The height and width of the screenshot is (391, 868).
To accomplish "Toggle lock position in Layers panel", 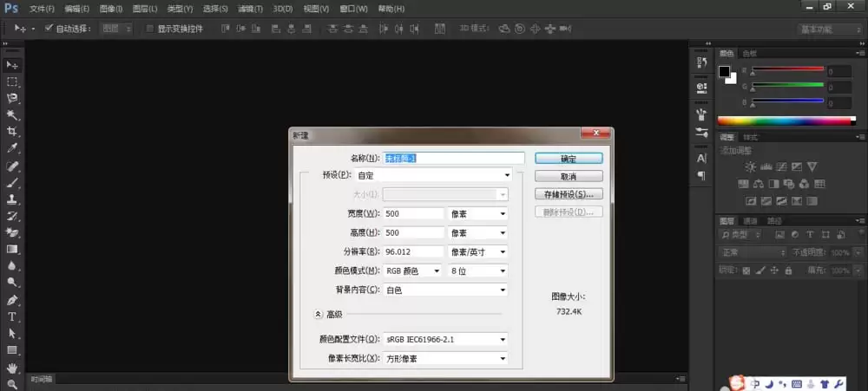I will 774,270.
